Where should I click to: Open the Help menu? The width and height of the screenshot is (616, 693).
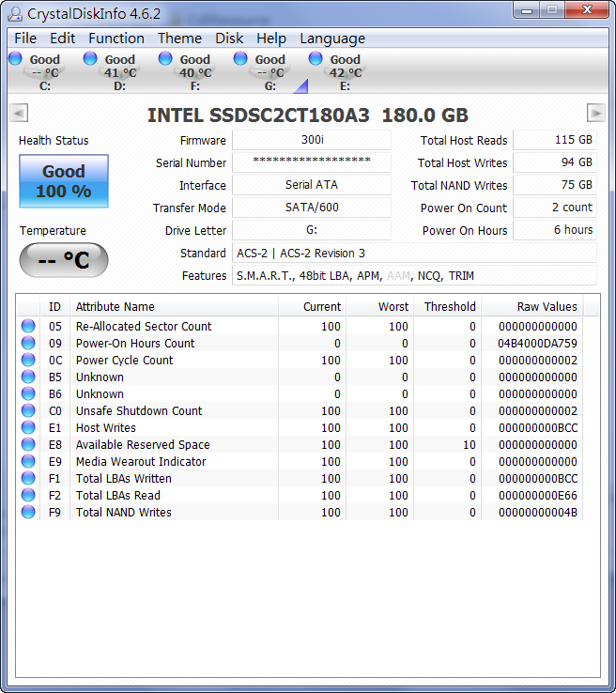[271, 38]
